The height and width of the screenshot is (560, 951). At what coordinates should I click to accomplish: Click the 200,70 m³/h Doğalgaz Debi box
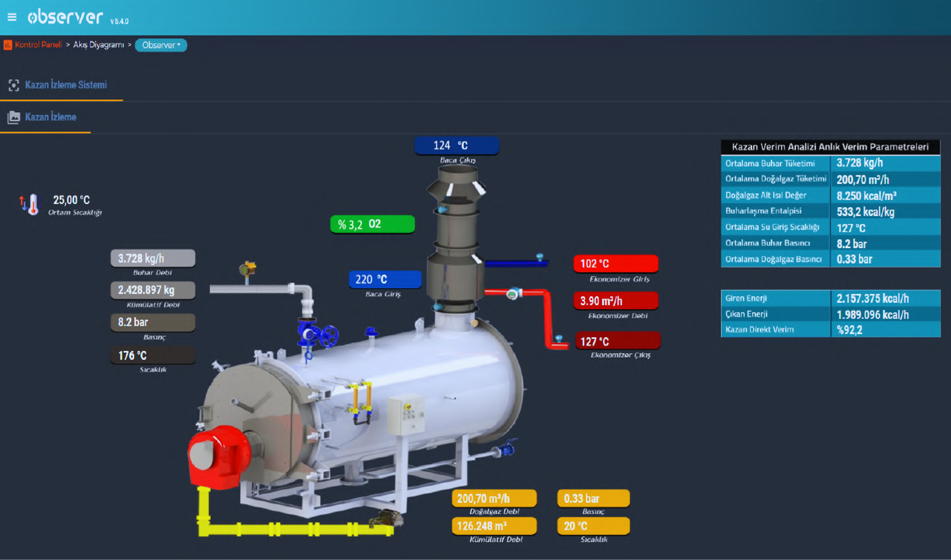494,498
